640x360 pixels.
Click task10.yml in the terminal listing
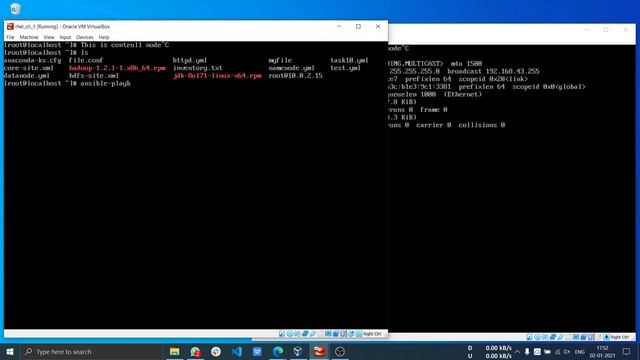pos(349,60)
